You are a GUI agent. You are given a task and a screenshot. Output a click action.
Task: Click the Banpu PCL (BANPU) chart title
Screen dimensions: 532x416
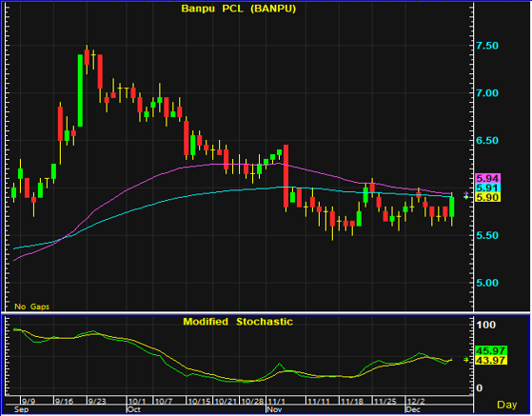[x=239, y=9]
